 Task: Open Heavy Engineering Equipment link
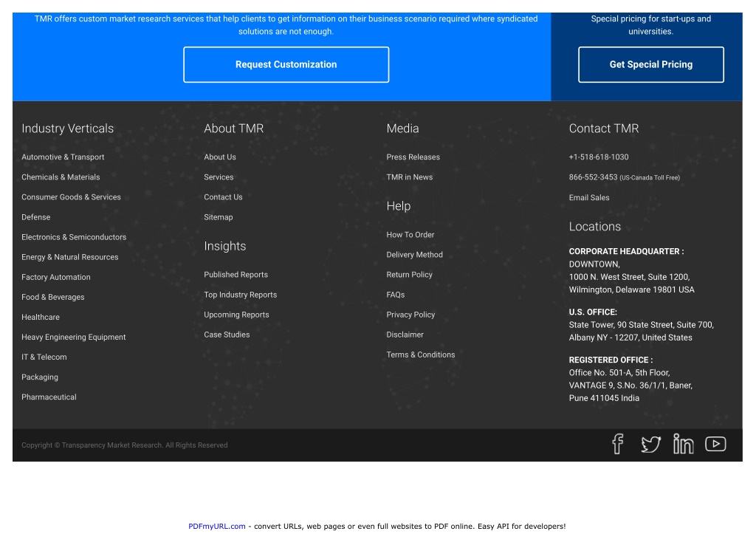74,337
